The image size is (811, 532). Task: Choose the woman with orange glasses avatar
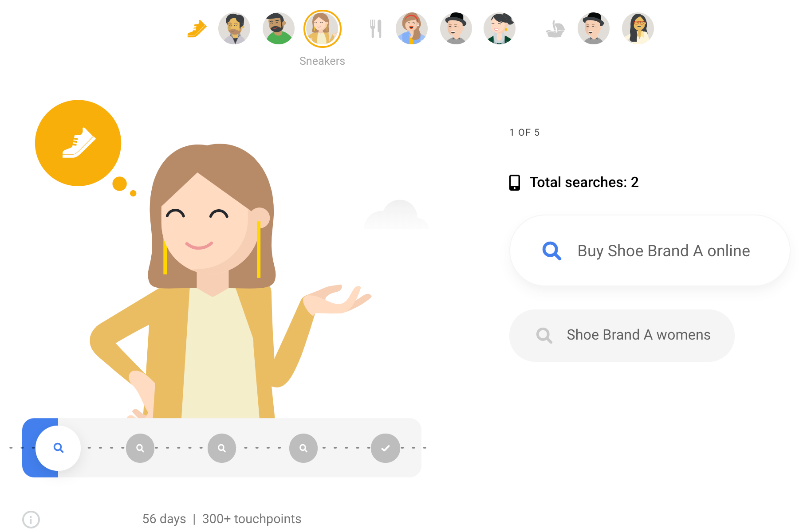click(x=638, y=29)
